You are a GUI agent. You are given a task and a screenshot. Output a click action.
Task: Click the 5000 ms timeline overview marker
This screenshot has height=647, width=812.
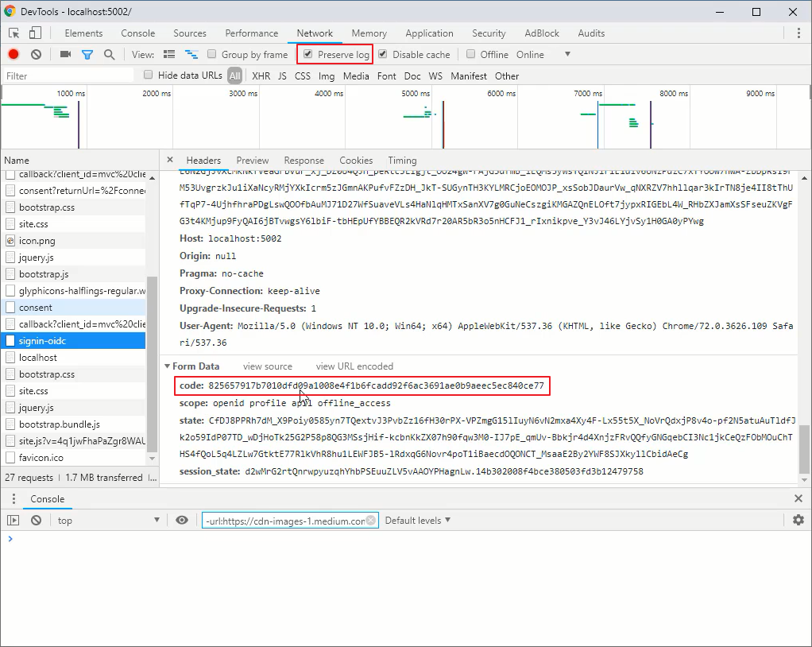click(416, 93)
